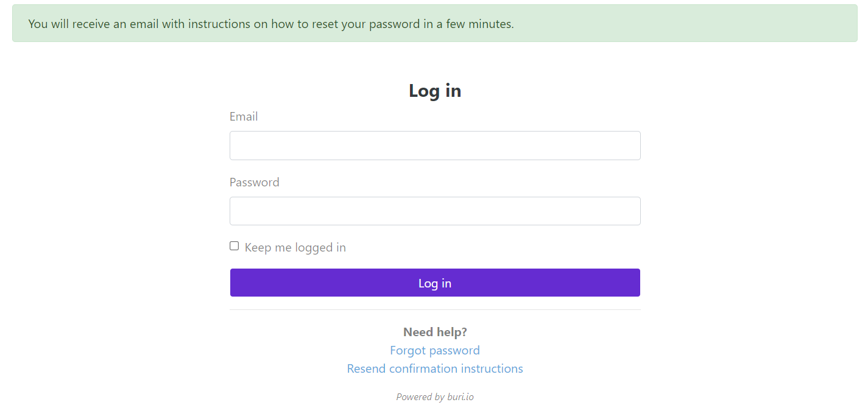Visit the buri.io footer link
The width and height of the screenshot is (868, 419).
click(x=460, y=397)
